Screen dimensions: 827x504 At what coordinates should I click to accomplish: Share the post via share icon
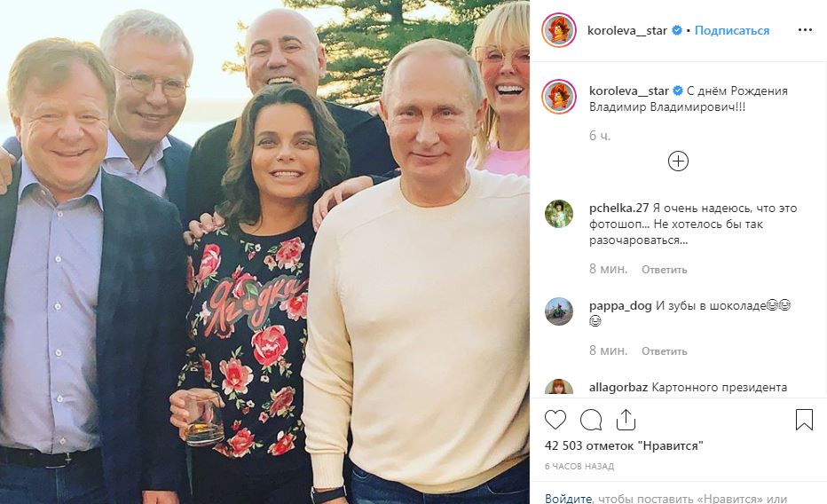coord(626,420)
